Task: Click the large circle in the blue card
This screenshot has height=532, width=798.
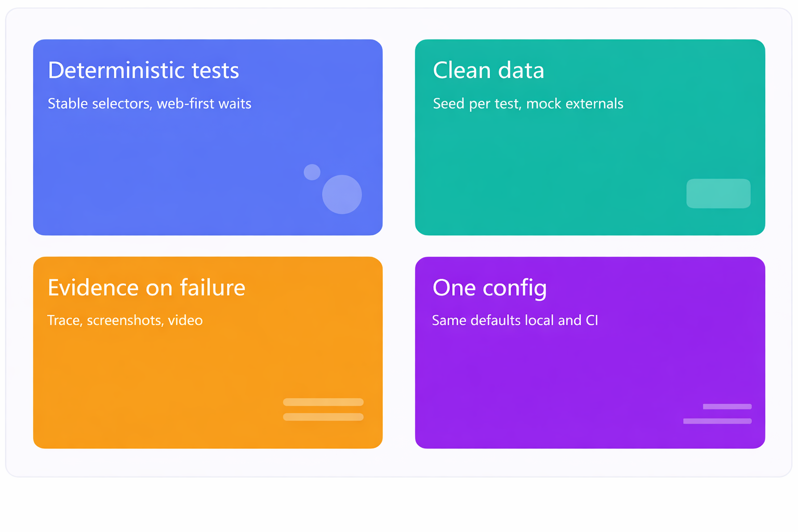Action: click(342, 194)
